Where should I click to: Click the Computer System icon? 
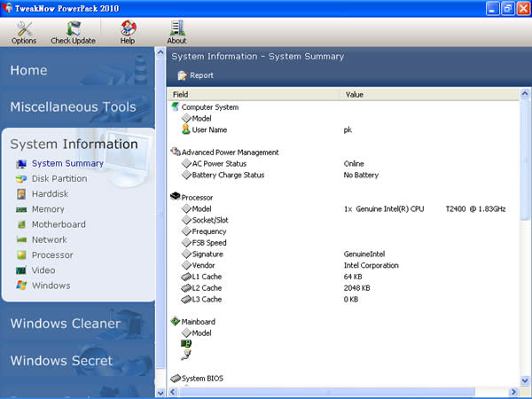pyautogui.click(x=176, y=106)
